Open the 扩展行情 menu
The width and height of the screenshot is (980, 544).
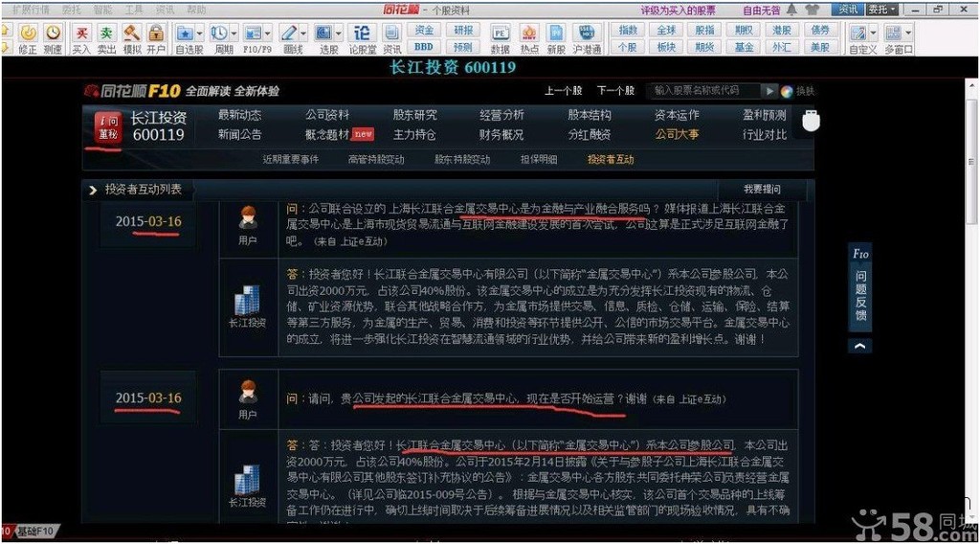[31, 10]
